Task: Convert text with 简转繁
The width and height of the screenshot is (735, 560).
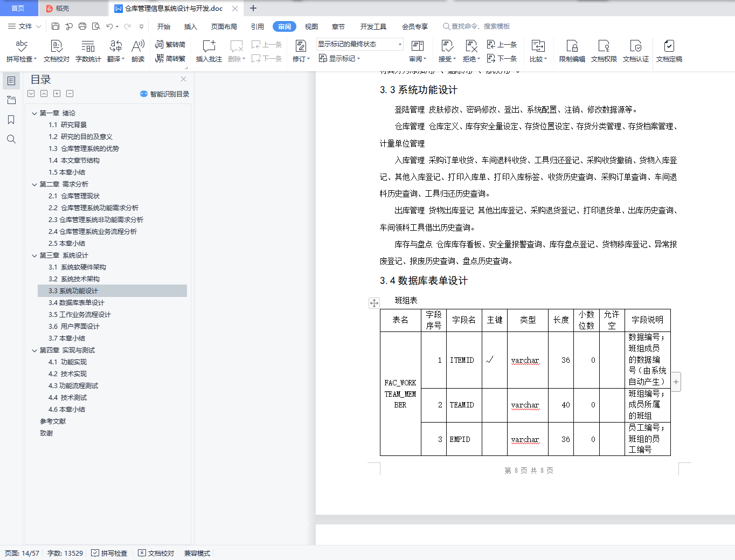Action: (170, 58)
